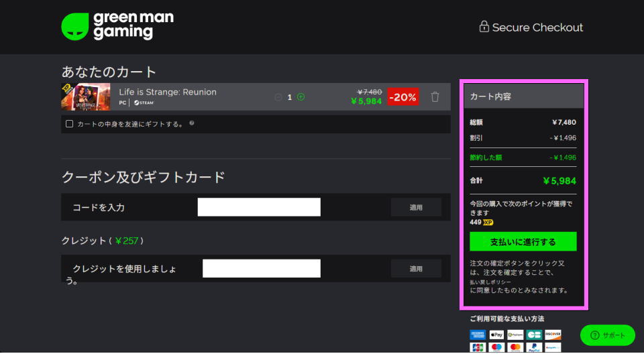
Task: Click the Secure Checkout padlock icon
Action: tap(484, 27)
